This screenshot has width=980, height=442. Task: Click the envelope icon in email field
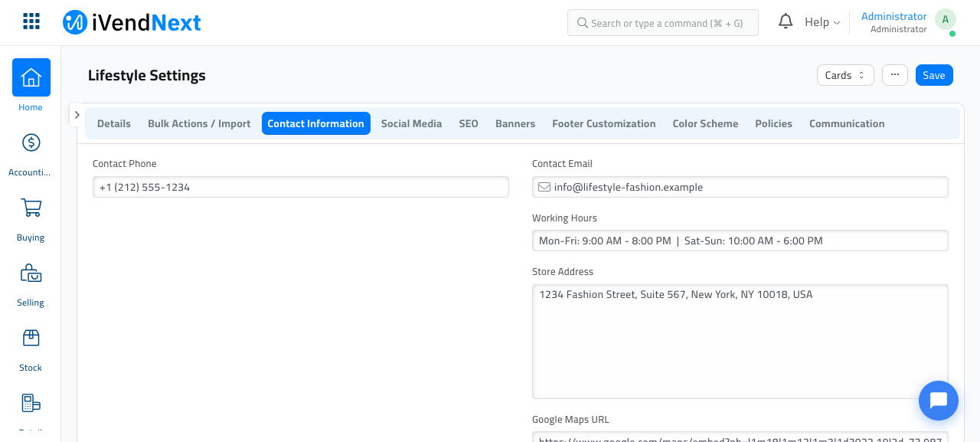point(544,187)
